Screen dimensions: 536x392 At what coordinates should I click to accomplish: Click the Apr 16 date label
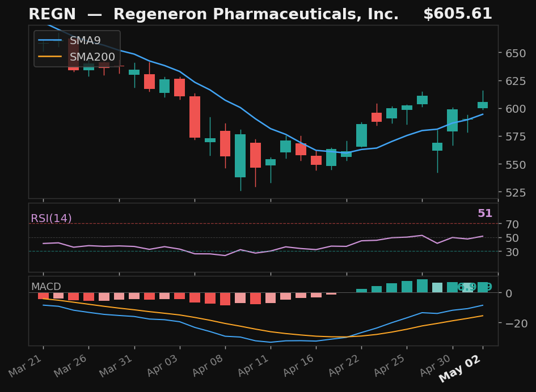pos(298,366)
